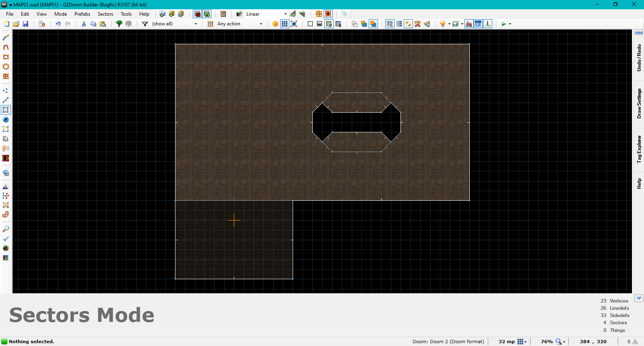The height and width of the screenshot is (346, 644).
Task: Click the Undo arrow in the toolbar
Action: pyautogui.click(x=58, y=24)
